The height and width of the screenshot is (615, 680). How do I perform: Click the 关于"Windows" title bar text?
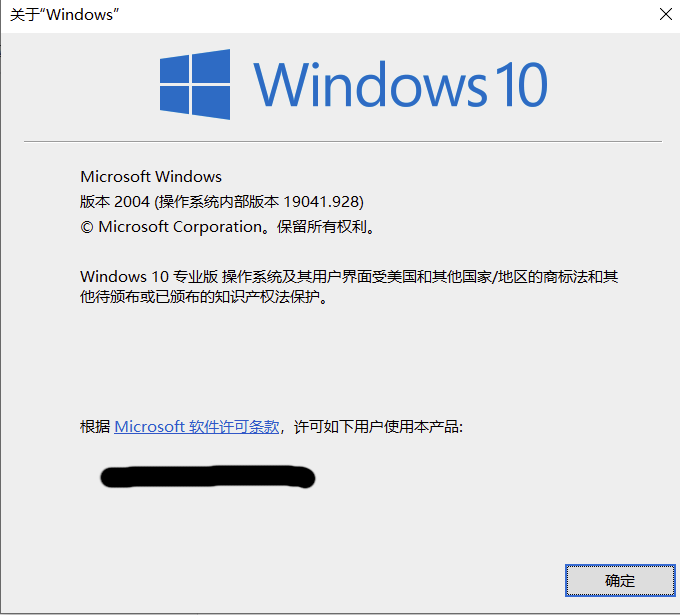point(64,15)
